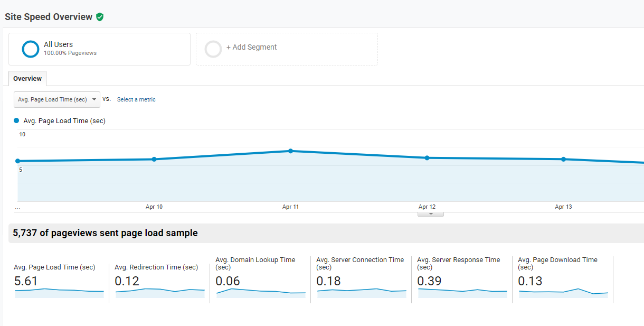The height and width of the screenshot is (326, 644).
Task: Click the blue legend dot for Avg. Page Load Time
Action: click(16, 120)
